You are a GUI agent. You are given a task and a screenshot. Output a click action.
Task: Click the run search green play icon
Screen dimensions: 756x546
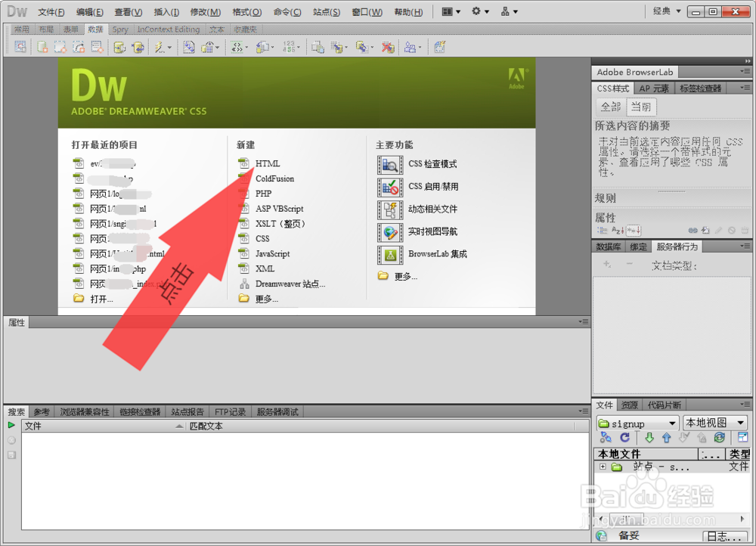tap(11, 425)
